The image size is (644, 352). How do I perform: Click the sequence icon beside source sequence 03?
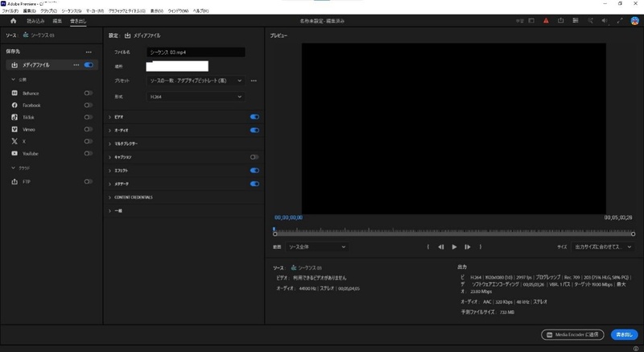(26, 35)
